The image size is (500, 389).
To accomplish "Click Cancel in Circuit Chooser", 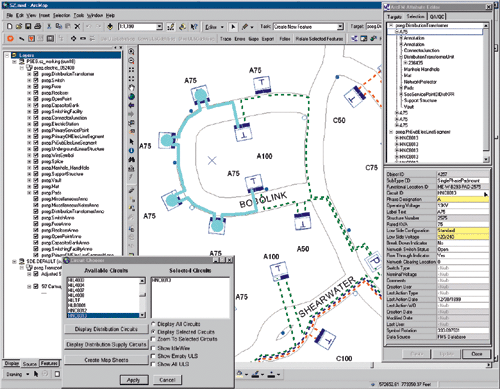I will point(167,380).
